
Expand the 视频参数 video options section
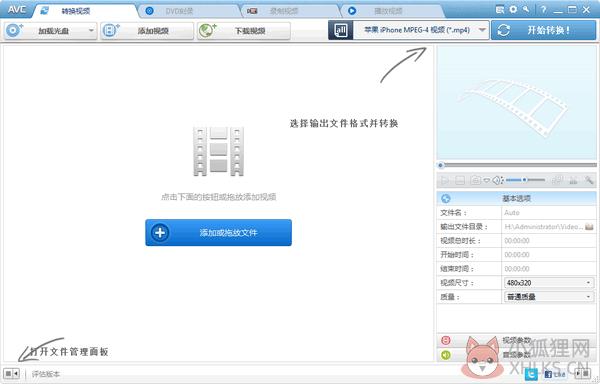(x=517, y=340)
